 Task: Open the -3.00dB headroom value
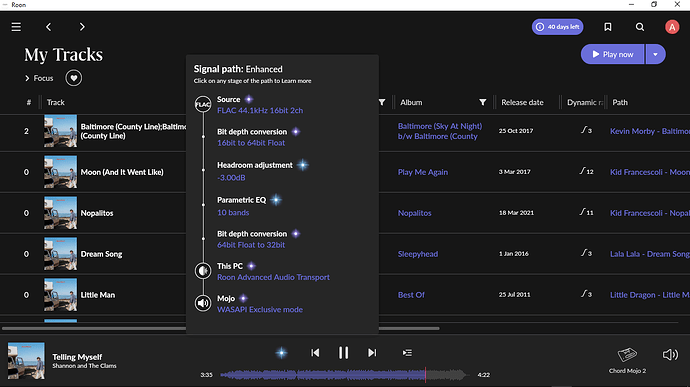click(x=231, y=177)
